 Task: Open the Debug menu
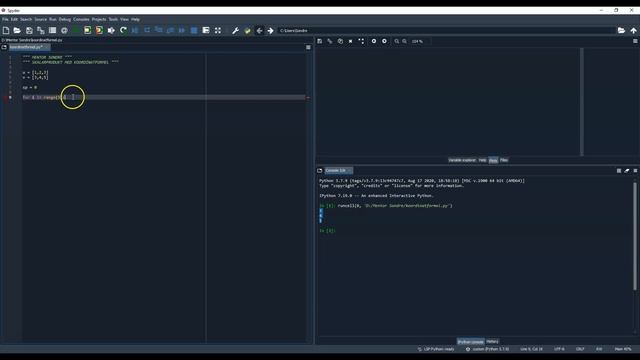(x=65, y=19)
